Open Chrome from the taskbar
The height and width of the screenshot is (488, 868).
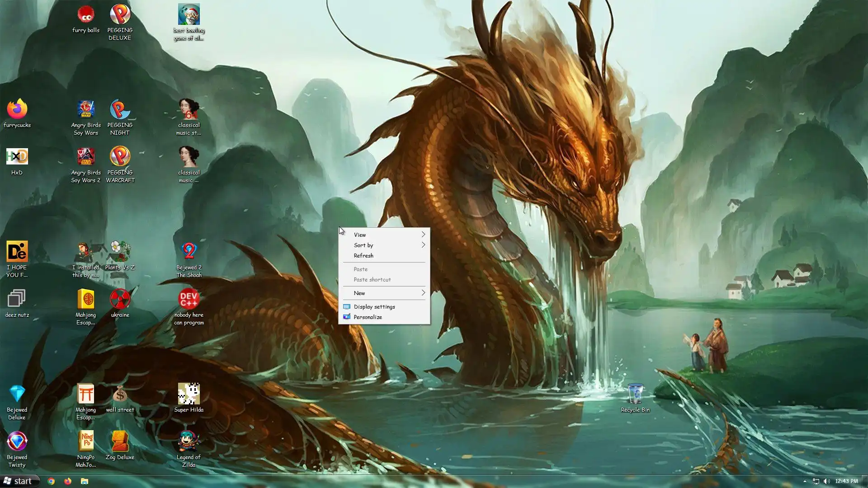[x=51, y=481]
